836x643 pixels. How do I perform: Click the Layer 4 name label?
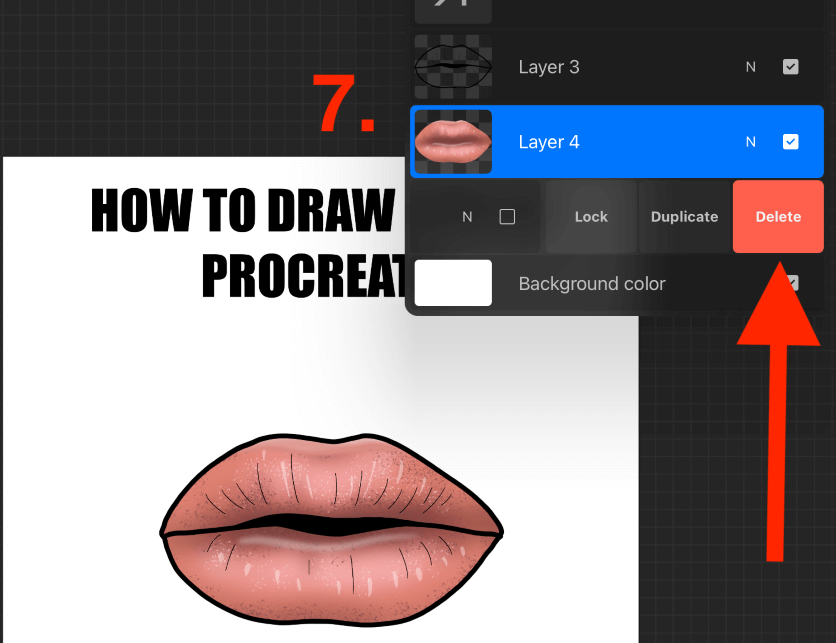point(549,142)
